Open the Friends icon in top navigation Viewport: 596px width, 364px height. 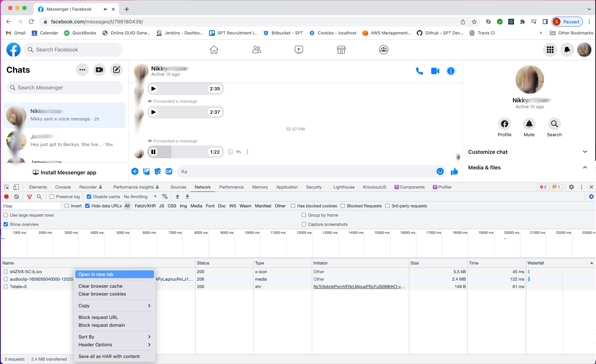257,50
